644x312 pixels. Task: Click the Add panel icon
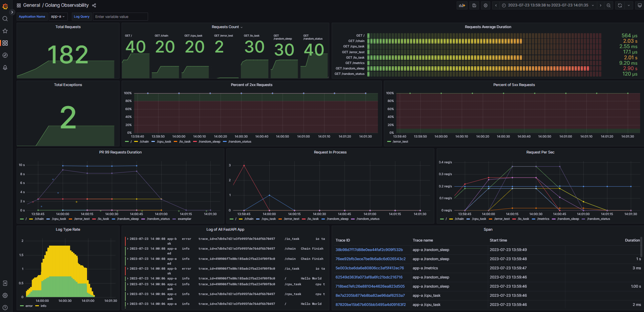click(x=462, y=5)
